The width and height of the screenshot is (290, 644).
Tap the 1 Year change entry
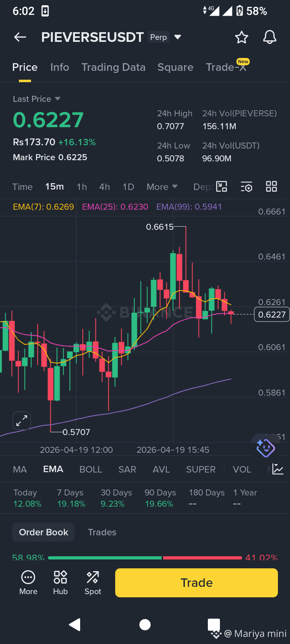tap(245, 498)
